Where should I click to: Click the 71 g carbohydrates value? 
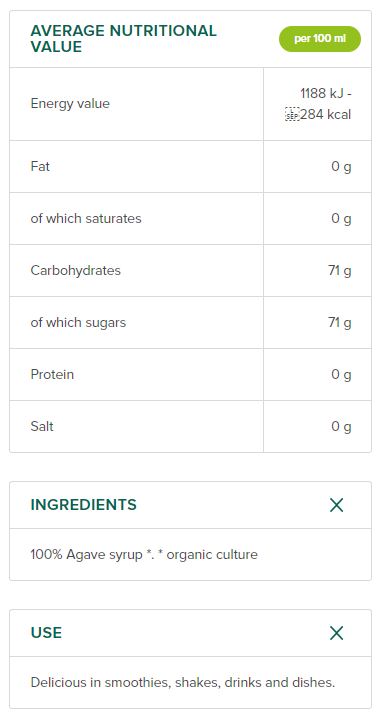tap(340, 270)
